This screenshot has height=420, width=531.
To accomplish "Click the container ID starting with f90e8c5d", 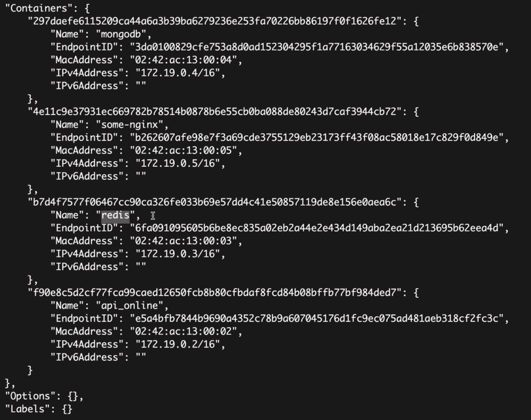I will 215,293.
